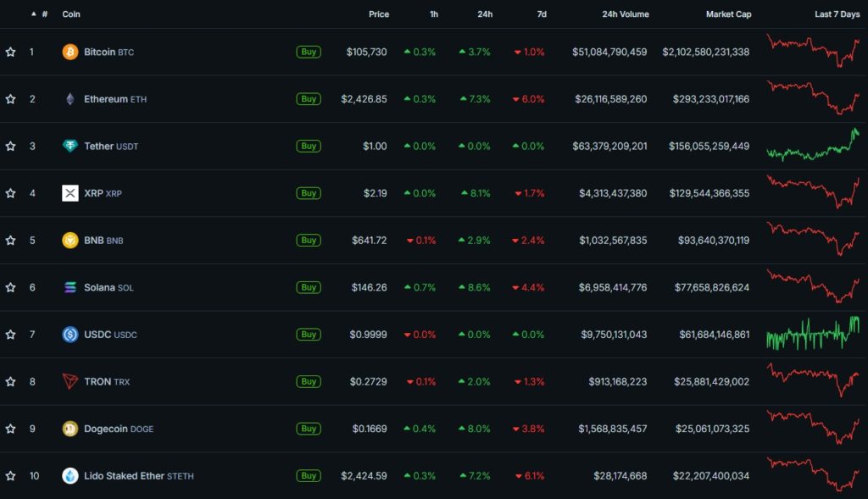Click the TRON TRX coin logo
Screen dimensions: 868x499
70,381
